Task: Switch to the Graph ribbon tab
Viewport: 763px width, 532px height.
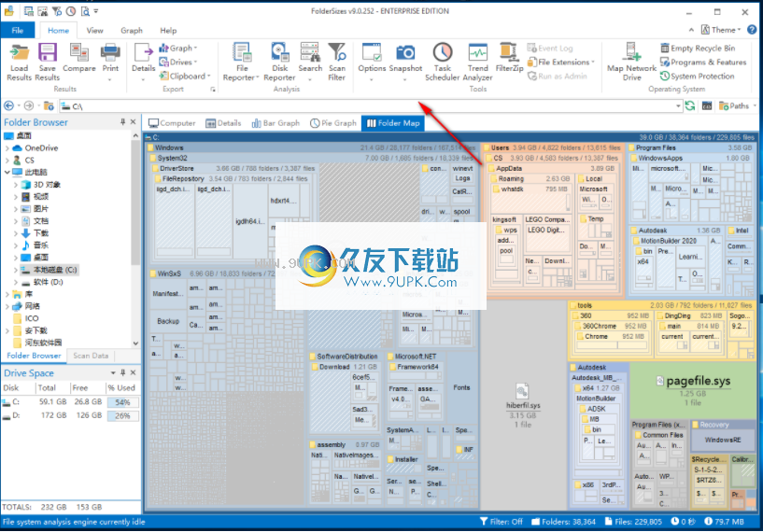Action: point(132,30)
